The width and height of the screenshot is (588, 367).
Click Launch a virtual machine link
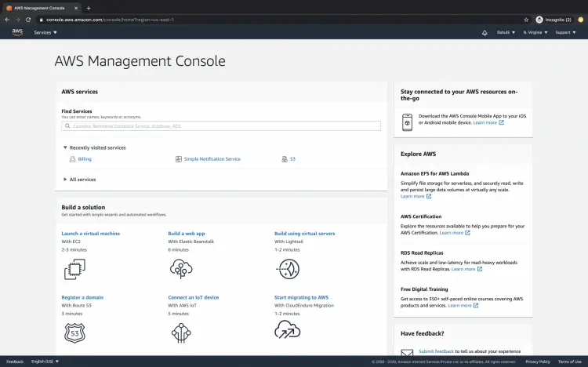click(x=91, y=234)
